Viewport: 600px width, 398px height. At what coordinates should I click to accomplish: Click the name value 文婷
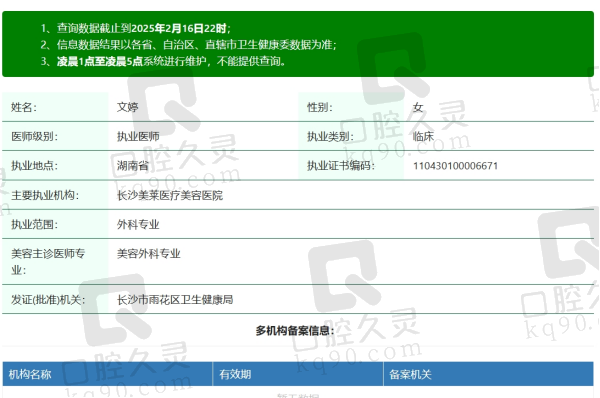[127, 107]
